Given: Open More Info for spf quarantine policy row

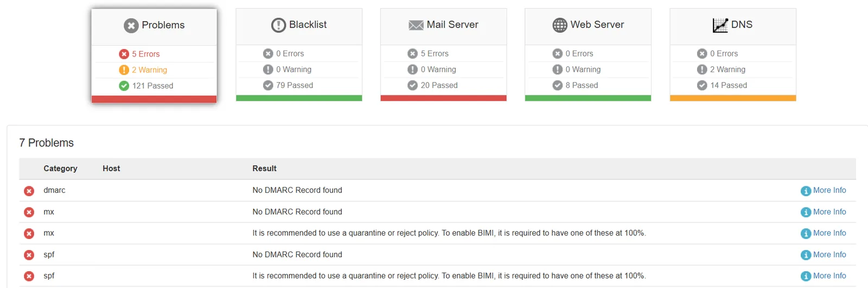Looking at the screenshot, I should (824, 276).
